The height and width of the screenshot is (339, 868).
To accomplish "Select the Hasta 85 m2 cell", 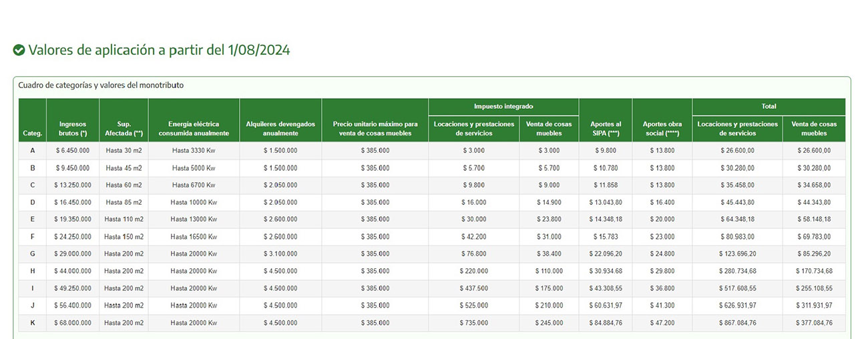I will point(124,202).
